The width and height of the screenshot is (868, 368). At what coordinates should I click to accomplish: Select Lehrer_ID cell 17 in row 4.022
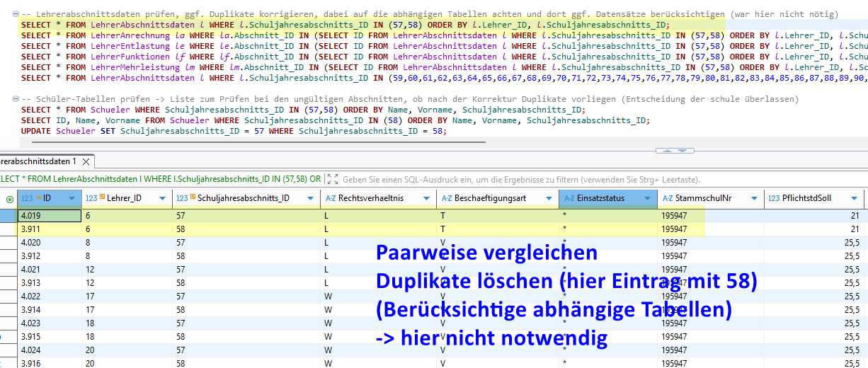point(127,296)
